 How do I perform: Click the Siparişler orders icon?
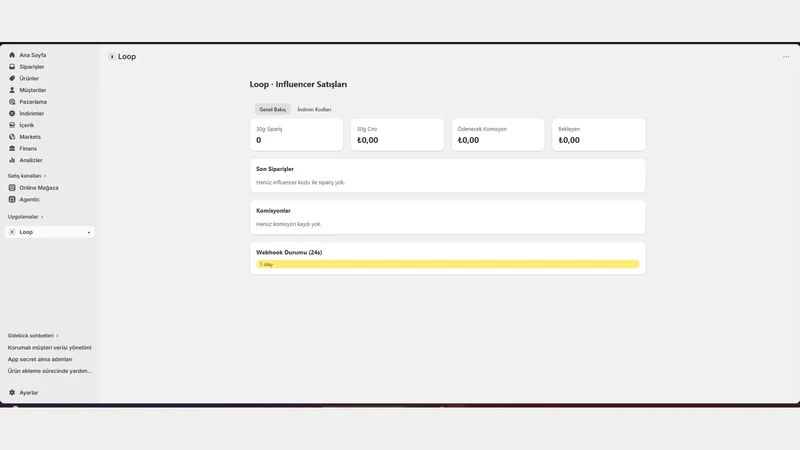(x=12, y=66)
